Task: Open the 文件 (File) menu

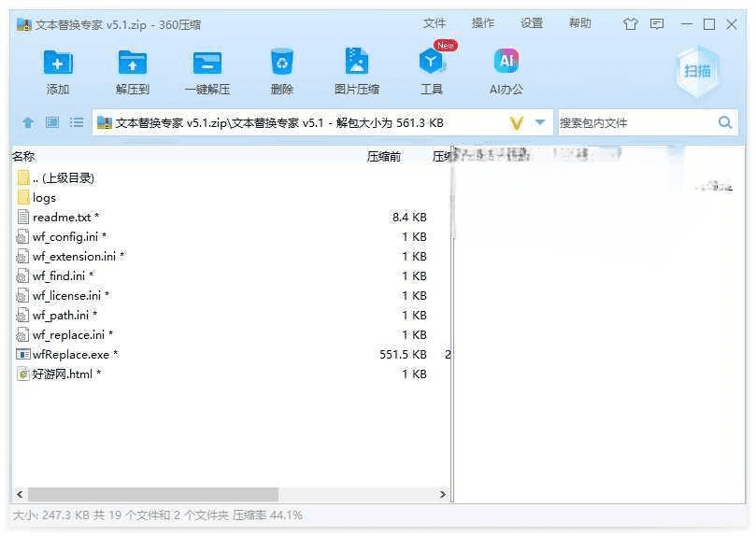Action: point(435,23)
